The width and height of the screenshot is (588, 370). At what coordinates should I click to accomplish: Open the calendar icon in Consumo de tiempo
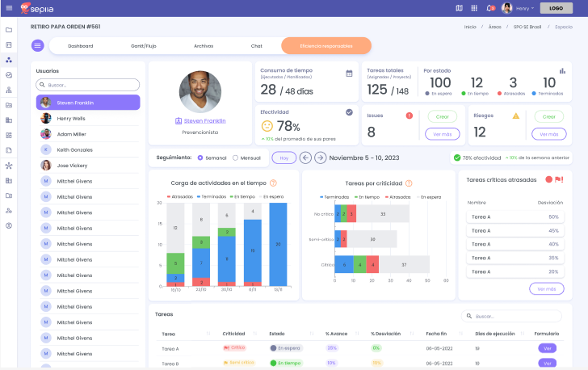(349, 73)
